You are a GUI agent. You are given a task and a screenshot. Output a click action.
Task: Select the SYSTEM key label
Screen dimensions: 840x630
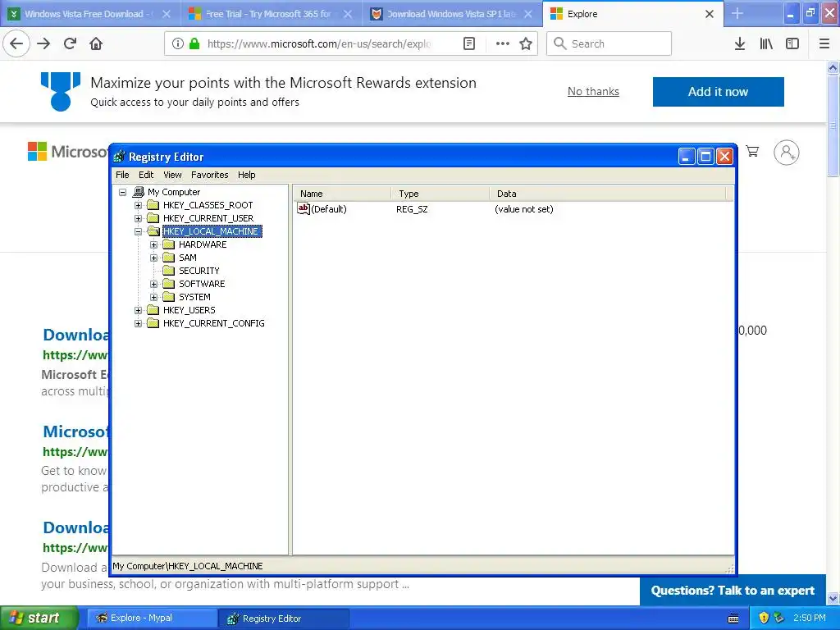pos(194,297)
